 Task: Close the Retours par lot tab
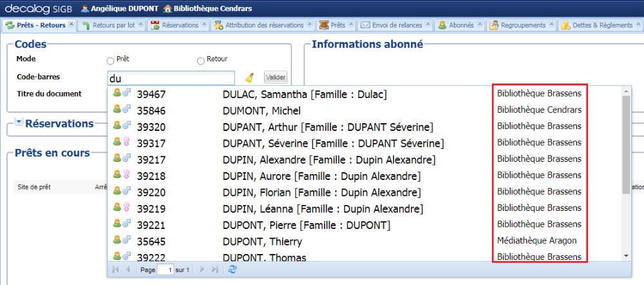point(140,25)
